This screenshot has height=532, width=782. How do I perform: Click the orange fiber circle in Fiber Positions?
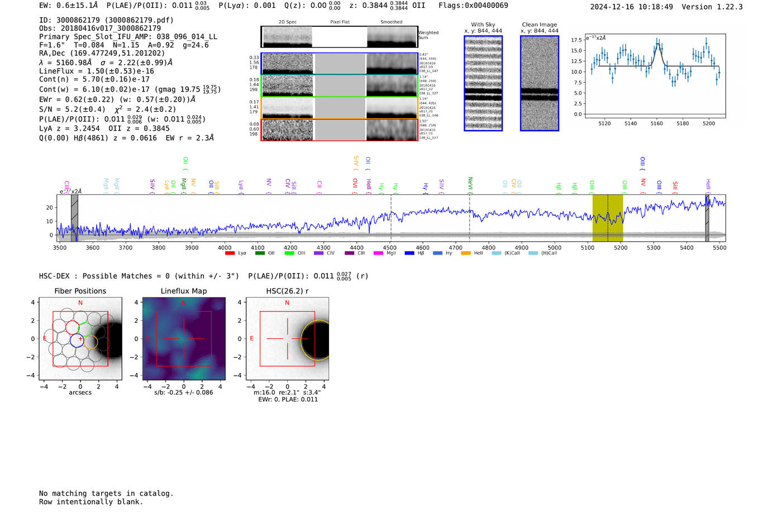pos(90,342)
